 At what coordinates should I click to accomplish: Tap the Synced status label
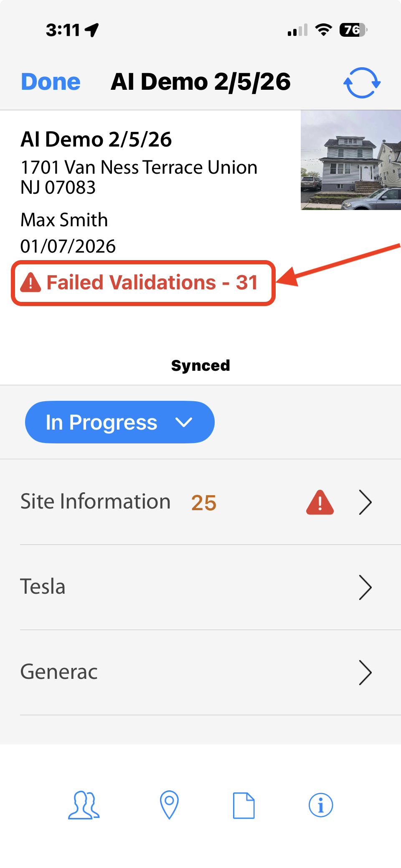(x=200, y=365)
